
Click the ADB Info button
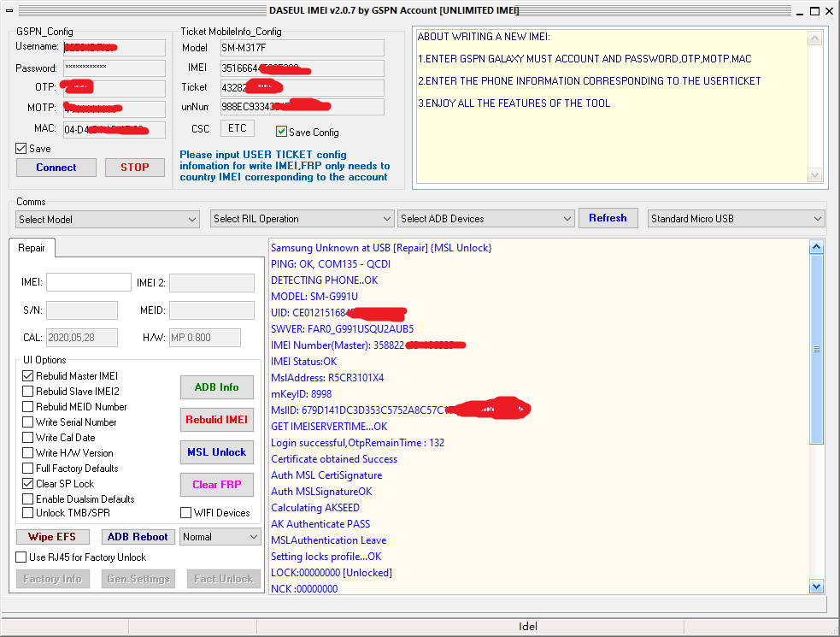[x=216, y=387]
